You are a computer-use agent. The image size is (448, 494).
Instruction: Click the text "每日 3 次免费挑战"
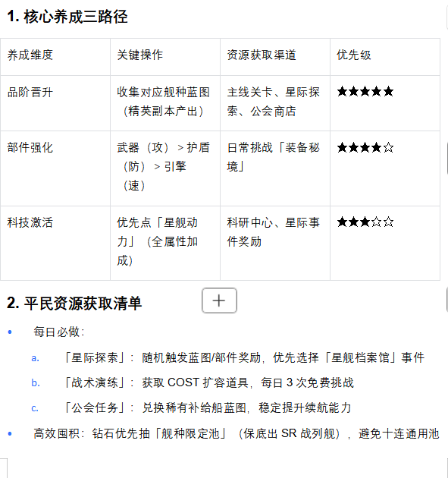[x=307, y=382]
